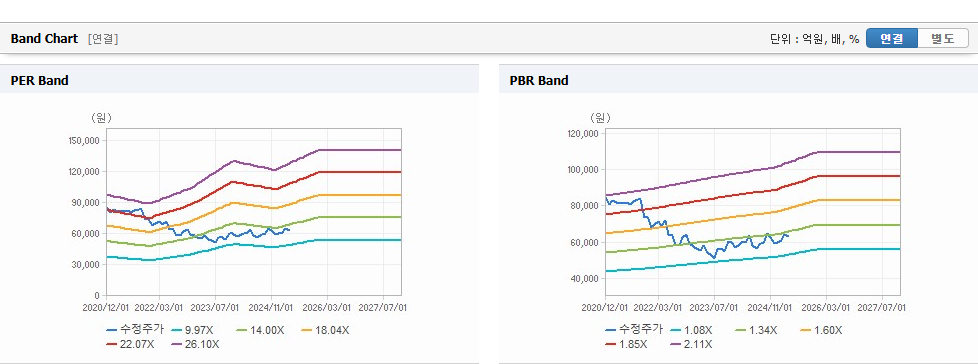Switch to the 별도 toggle button

click(x=942, y=38)
